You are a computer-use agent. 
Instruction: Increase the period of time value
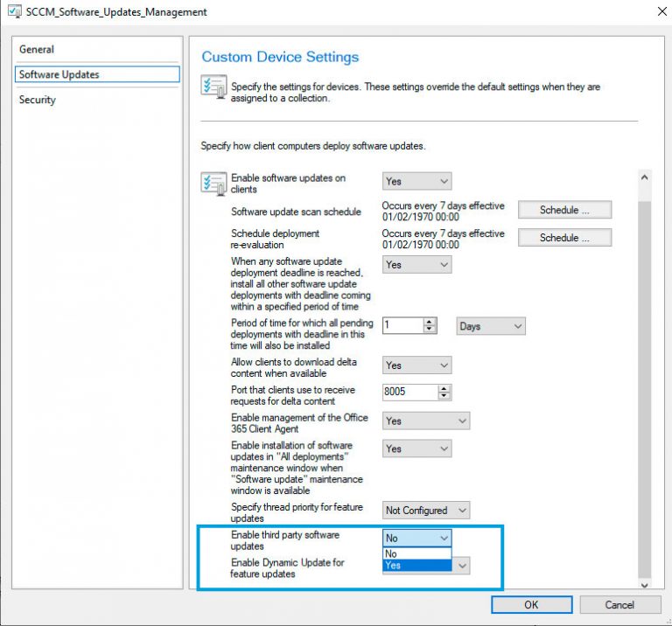pos(430,322)
